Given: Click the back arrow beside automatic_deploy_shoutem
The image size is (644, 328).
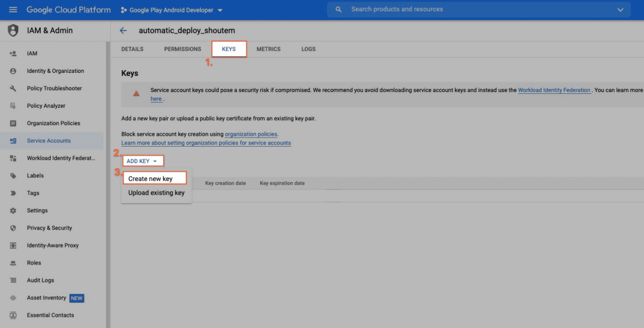Looking at the screenshot, I should tap(123, 31).
